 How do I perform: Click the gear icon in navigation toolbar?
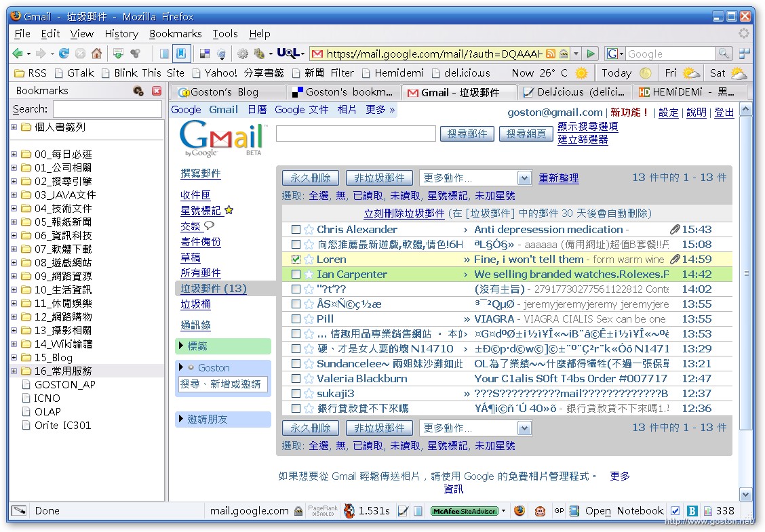[243, 54]
